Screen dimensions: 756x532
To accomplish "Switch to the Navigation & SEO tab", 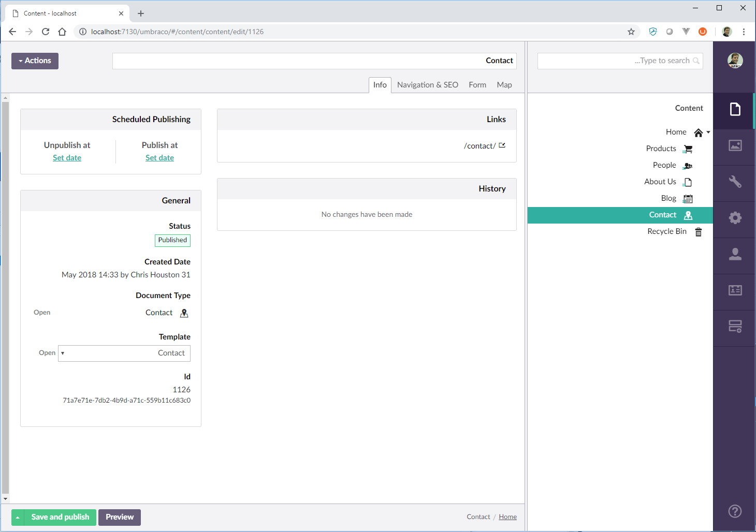I will click(x=427, y=84).
